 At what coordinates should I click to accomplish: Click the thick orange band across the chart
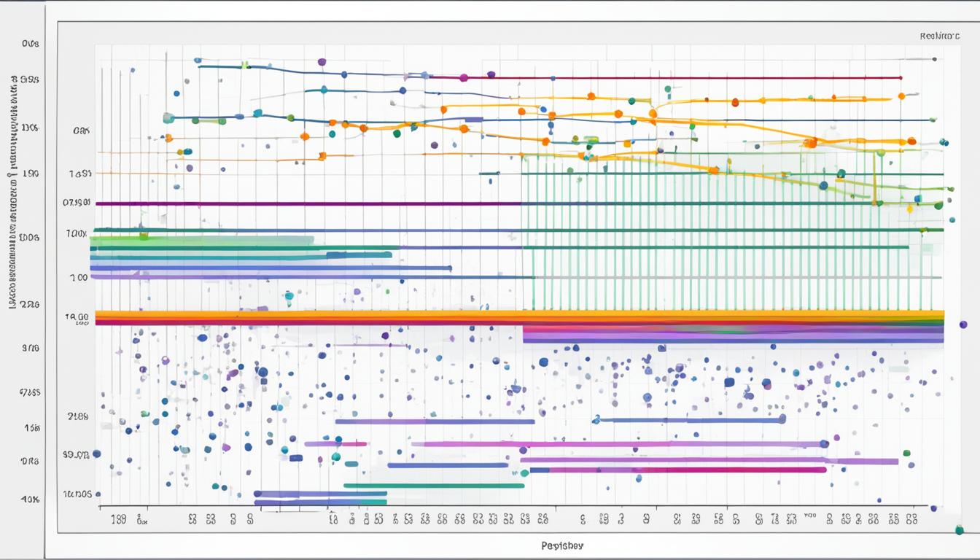click(519, 316)
